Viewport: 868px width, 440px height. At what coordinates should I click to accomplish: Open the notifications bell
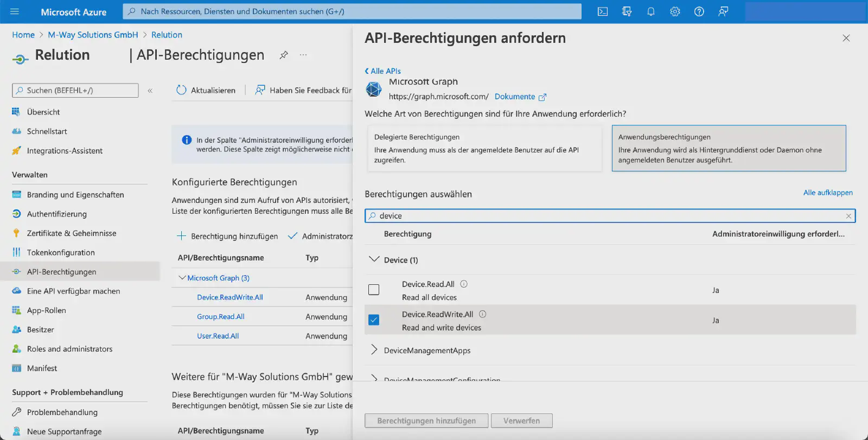[651, 11]
